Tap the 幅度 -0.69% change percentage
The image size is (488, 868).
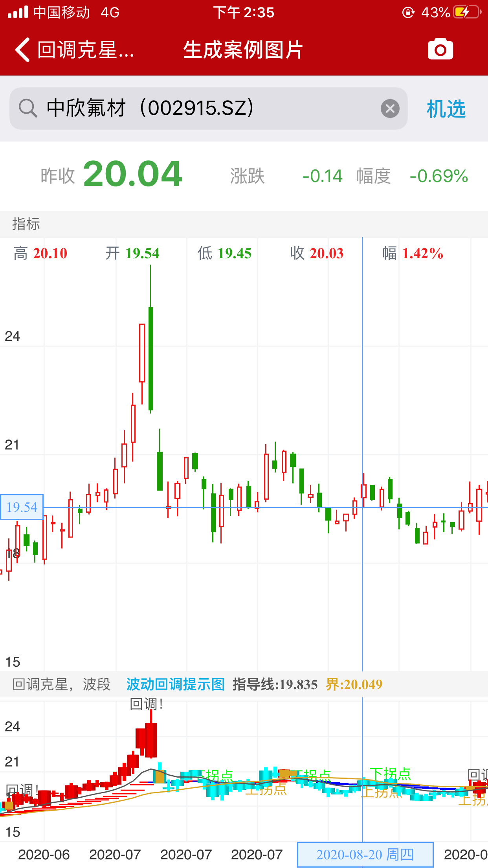tap(438, 176)
